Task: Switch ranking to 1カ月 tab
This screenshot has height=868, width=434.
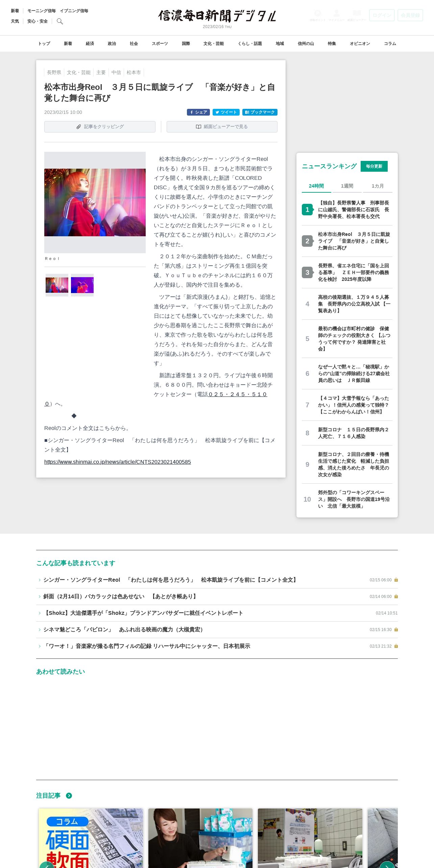Action: 378,186
